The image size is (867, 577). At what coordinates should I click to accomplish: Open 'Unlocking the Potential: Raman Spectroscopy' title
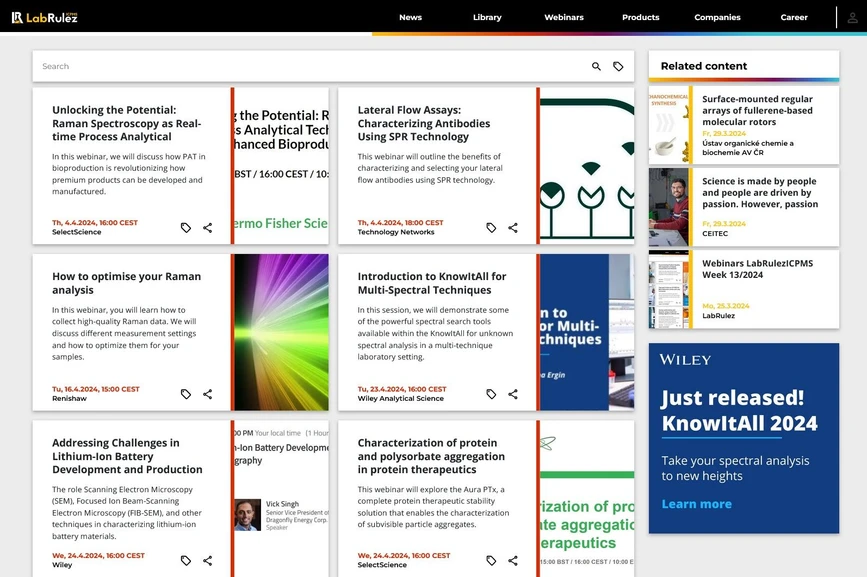coord(127,123)
